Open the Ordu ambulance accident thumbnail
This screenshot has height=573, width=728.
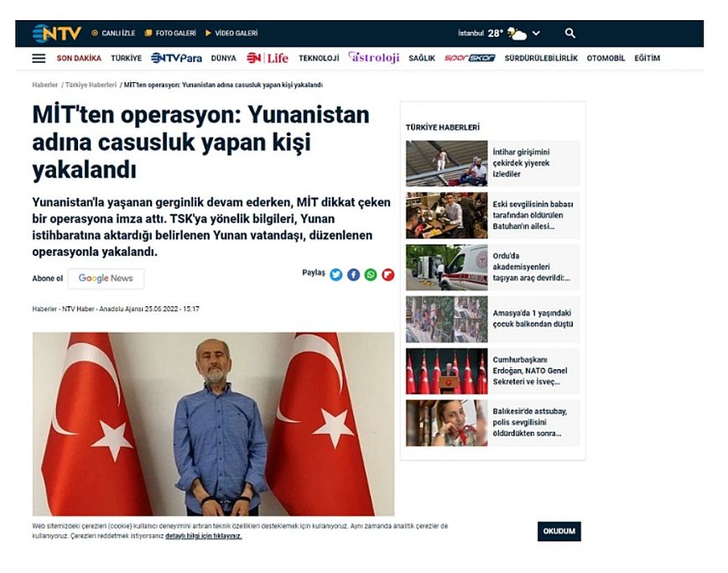[447, 268]
